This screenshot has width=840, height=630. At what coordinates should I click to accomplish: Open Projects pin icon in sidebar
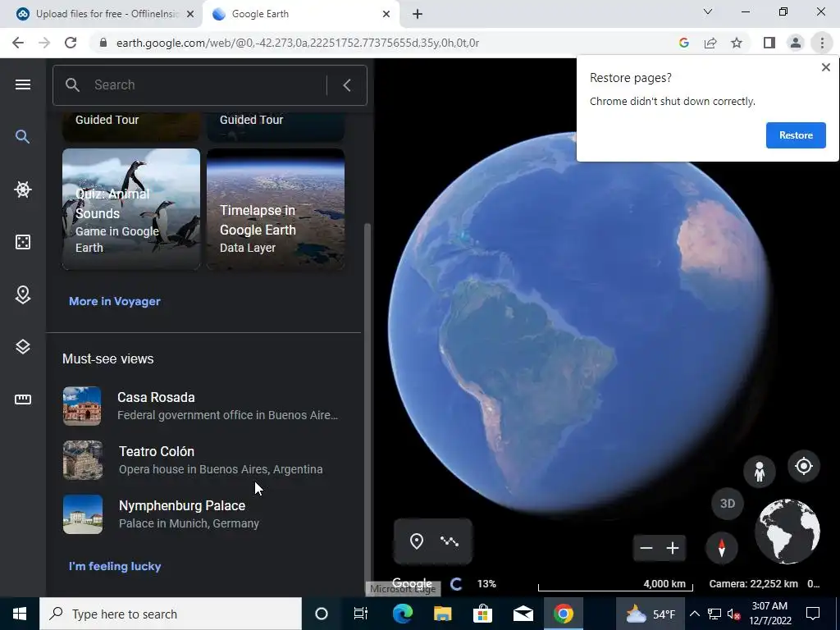pos(22,294)
